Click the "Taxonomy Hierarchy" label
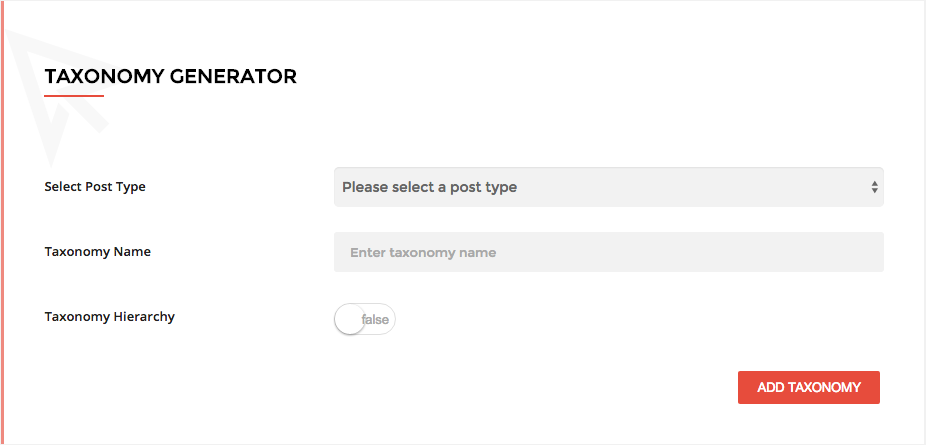 (x=110, y=317)
